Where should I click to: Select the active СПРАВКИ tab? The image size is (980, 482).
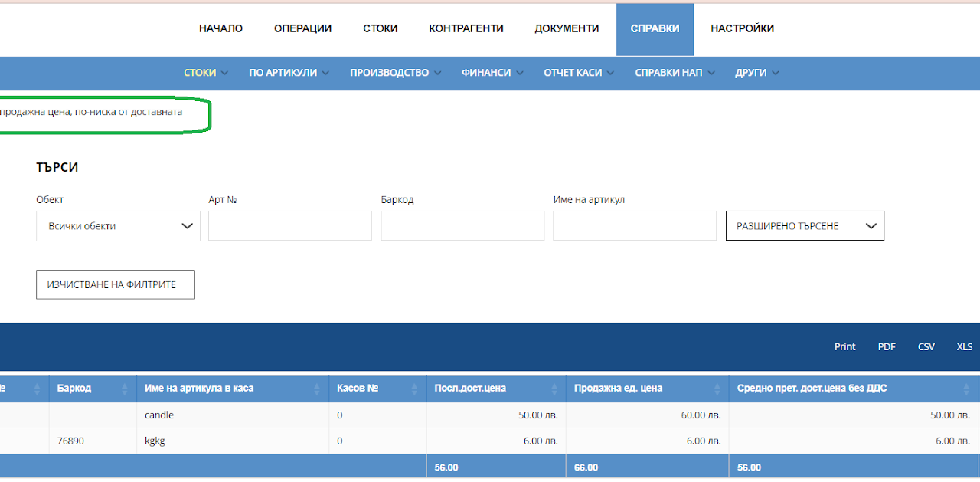pyautogui.click(x=655, y=29)
